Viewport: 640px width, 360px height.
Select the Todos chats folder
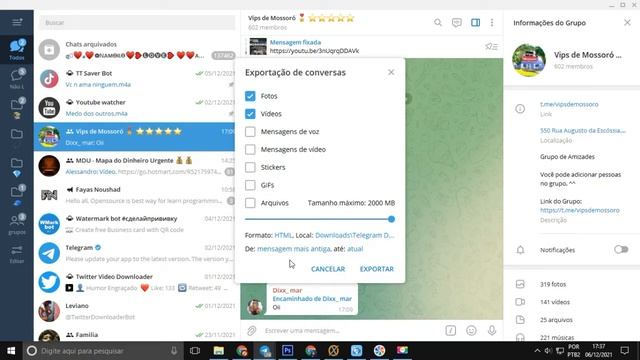click(x=17, y=49)
